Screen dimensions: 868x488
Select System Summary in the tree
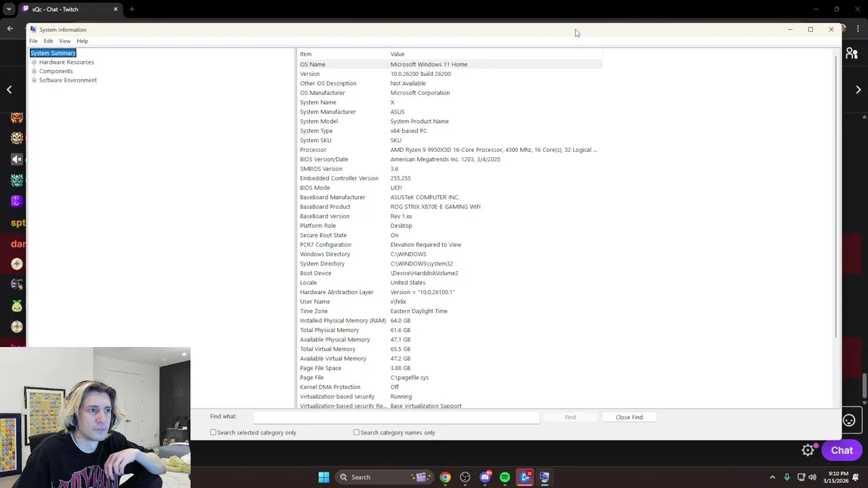coord(53,53)
